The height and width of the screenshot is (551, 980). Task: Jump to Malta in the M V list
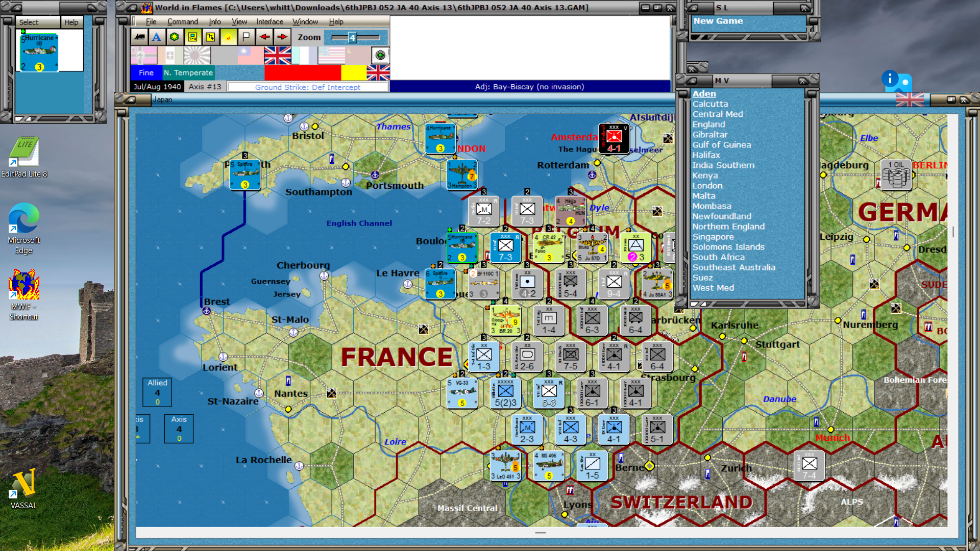click(x=703, y=196)
